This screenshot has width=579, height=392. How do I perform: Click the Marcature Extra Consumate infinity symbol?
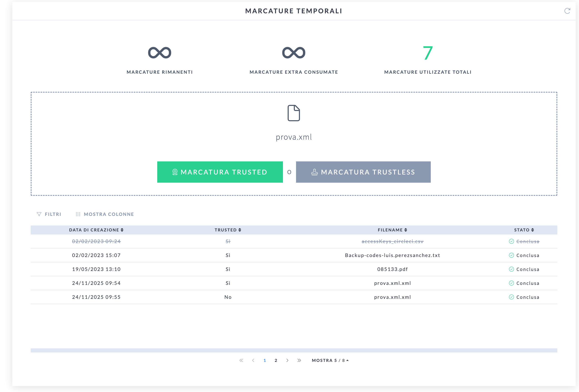[x=294, y=53]
